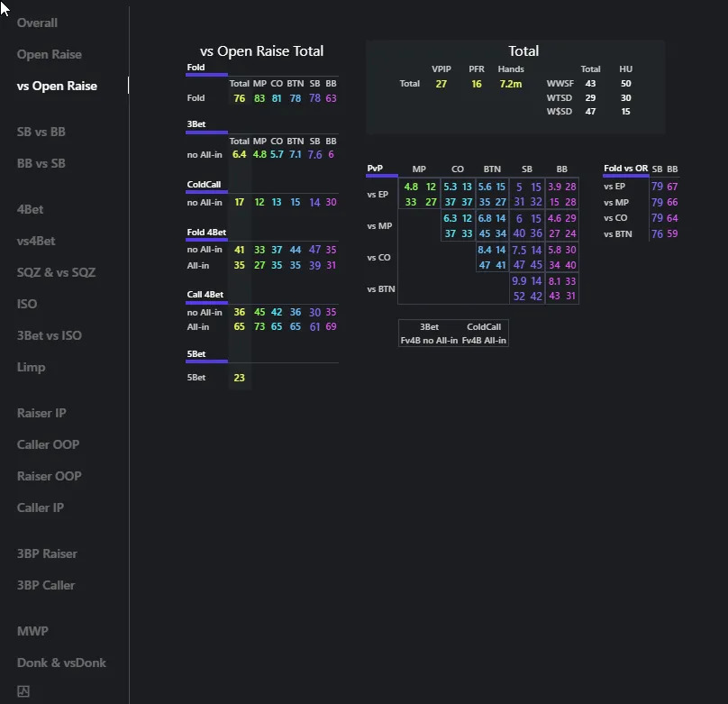728x704 pixels.
Task: Open the 4Bet section
Action: pyautogui.click(x=31, y=209)
